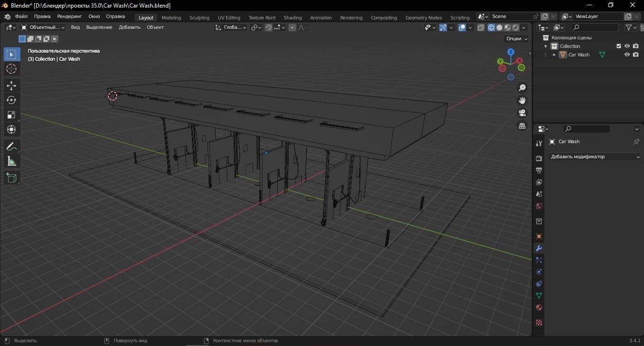Toggle Collection exclude-from-view-layer checkbox
Viewport: 644px width, 346px height.
tap(618, 46)
